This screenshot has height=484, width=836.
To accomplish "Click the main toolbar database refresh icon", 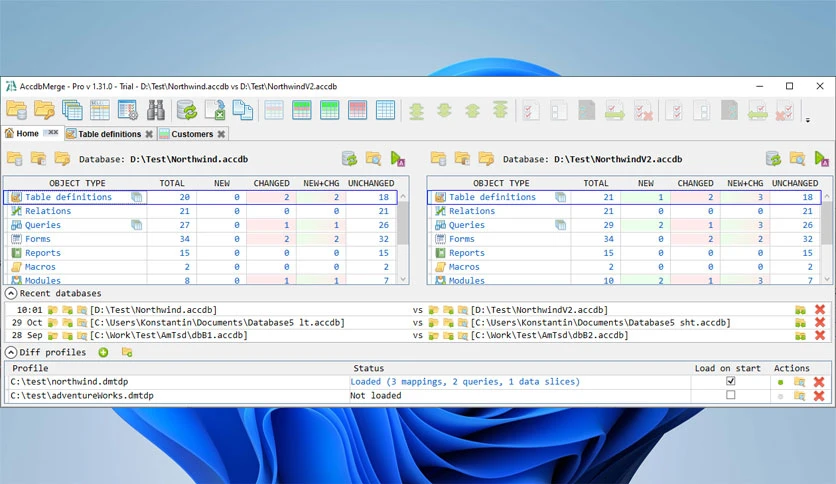I will (187, 110).
